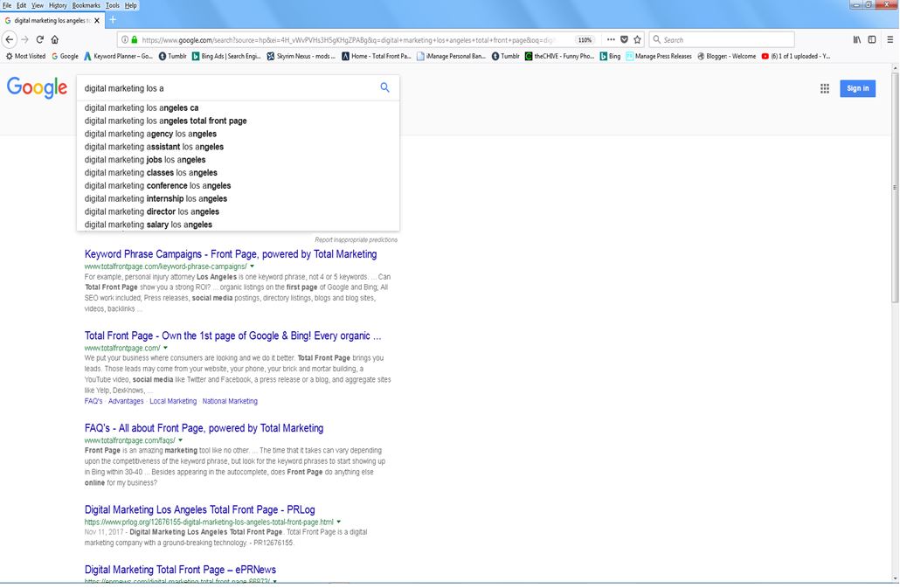Screen dimensions: 900x588
Task: Open the FAQ's - All about Front Page result
Action: click(204, 428)
